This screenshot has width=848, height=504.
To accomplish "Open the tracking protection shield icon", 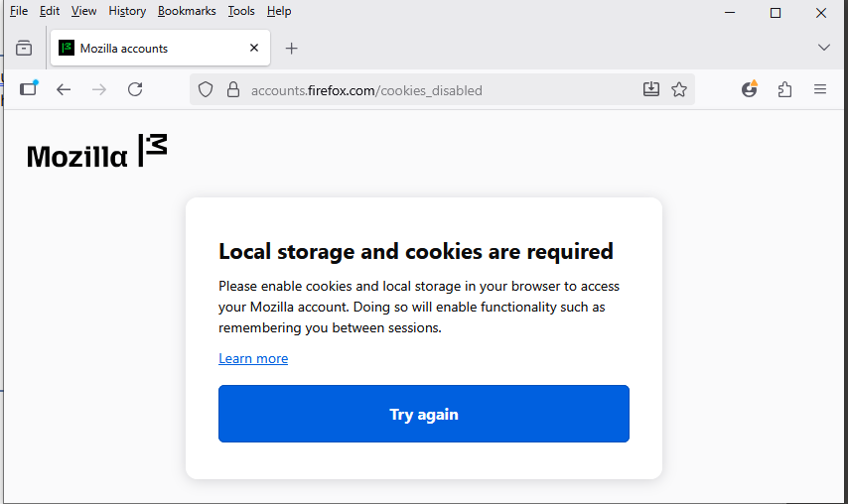I will [x=206, y=89].
